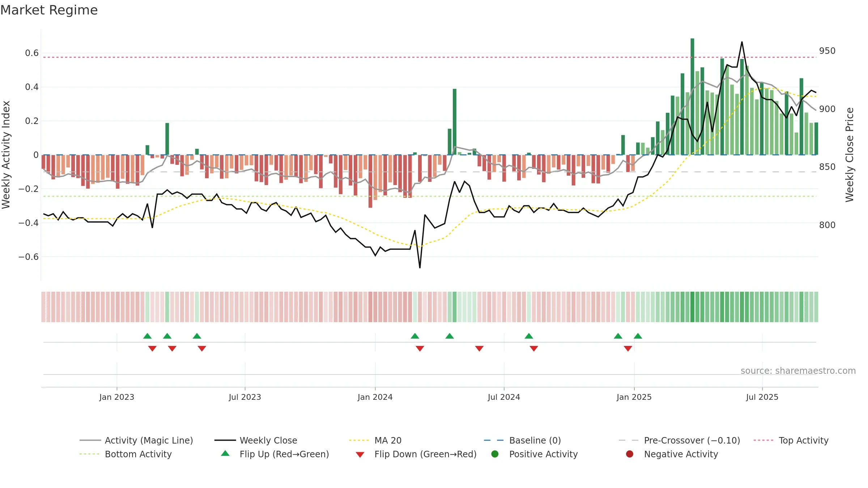This screenshot has width=868, height=488.
Task: Click the 850 price axis tick
Action: (x=827, y=167)
